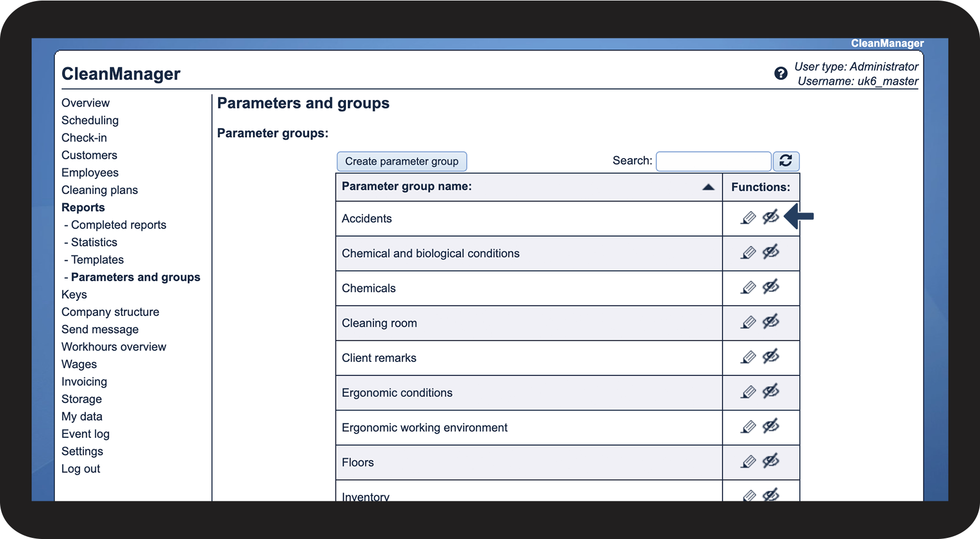Click Create parameter group button
Image resolution: width=980 pixels, height=539 pixels.
coord(402,162)
